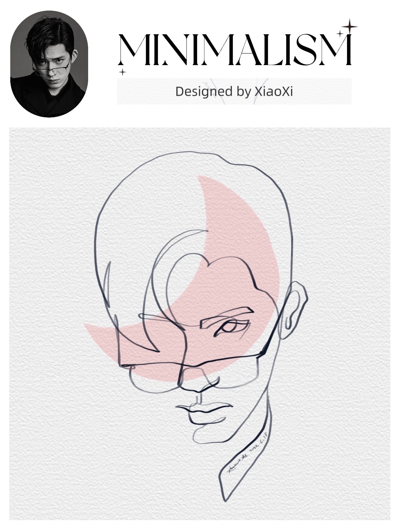This screenshot has height=532, width=398.
Task: Click the sparkle star below the title's left edge
Action: click(x=122, y=72)
